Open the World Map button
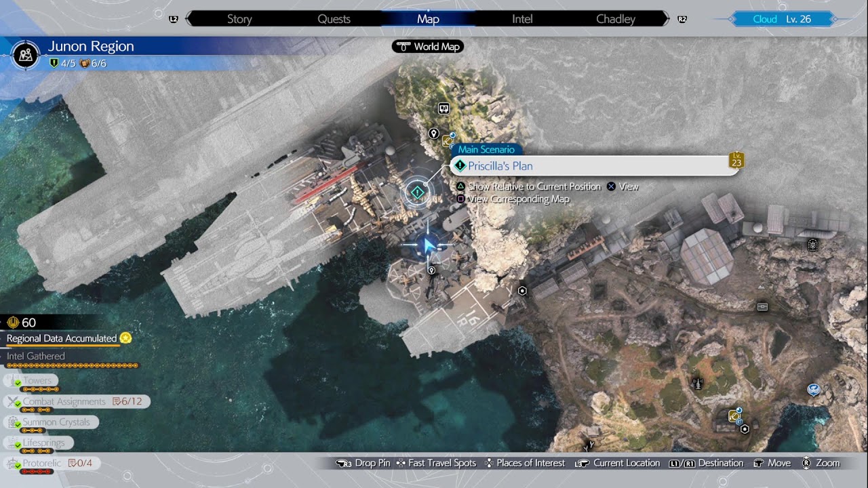 click(x=428, y=47)
